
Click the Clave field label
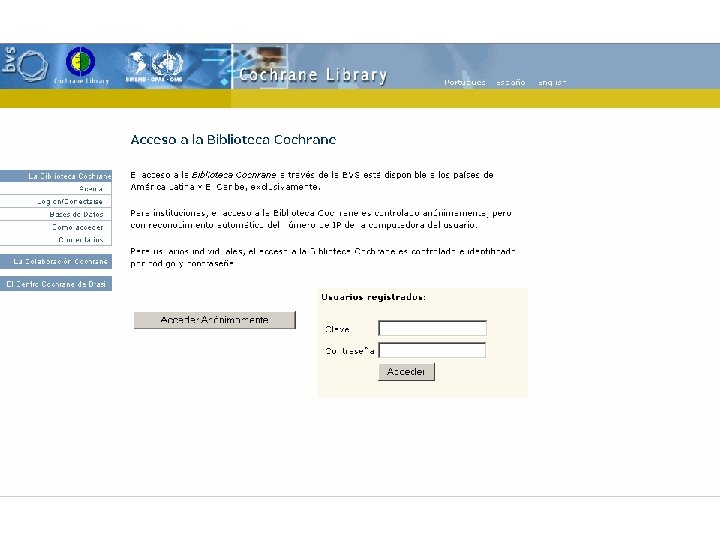pos(338,329)
